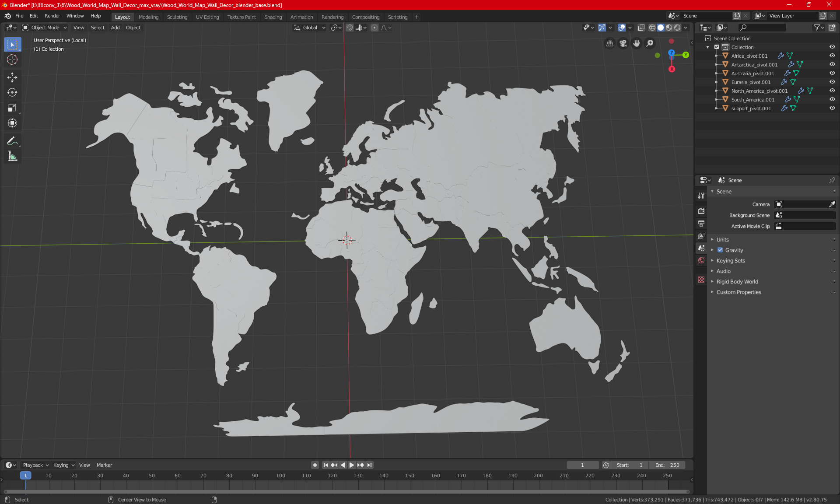This screenshot has width=840, height=504.
Task: Hide Eurasia_pivot.001 in viewport
Action: (x=832, y=82)
